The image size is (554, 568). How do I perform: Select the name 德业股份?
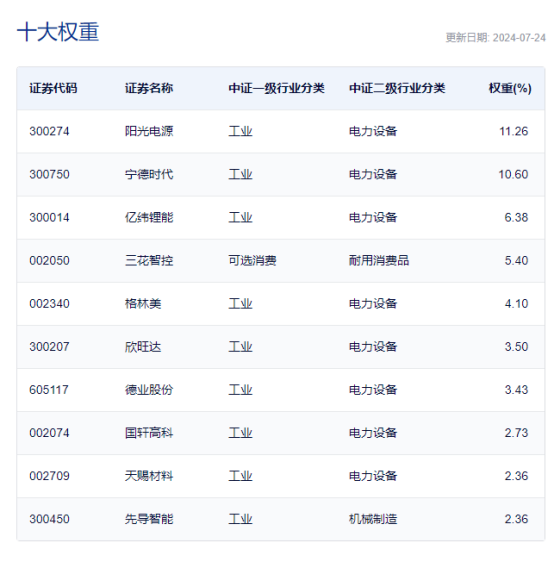(x=149, y=390)
